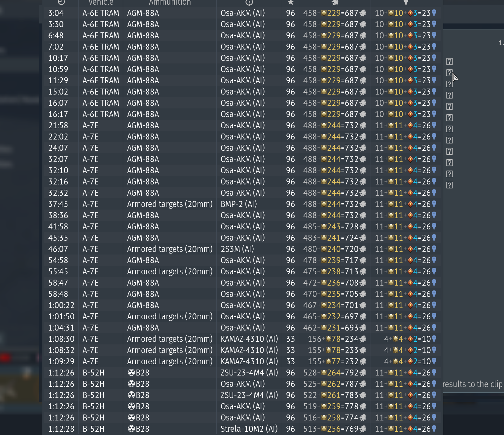Click score 96 in the 10:17 row
Viewport: 504px width, 435px height.
click(291, 58)
